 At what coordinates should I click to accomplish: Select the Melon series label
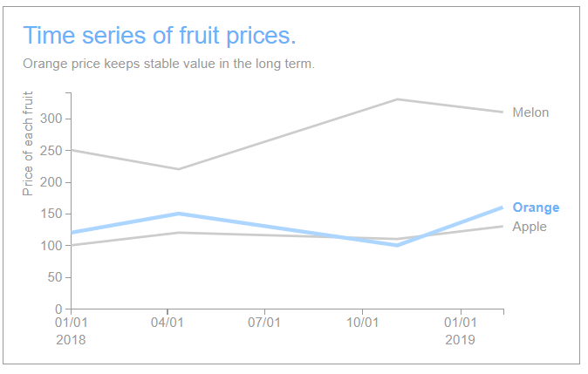tap(530, 112)
